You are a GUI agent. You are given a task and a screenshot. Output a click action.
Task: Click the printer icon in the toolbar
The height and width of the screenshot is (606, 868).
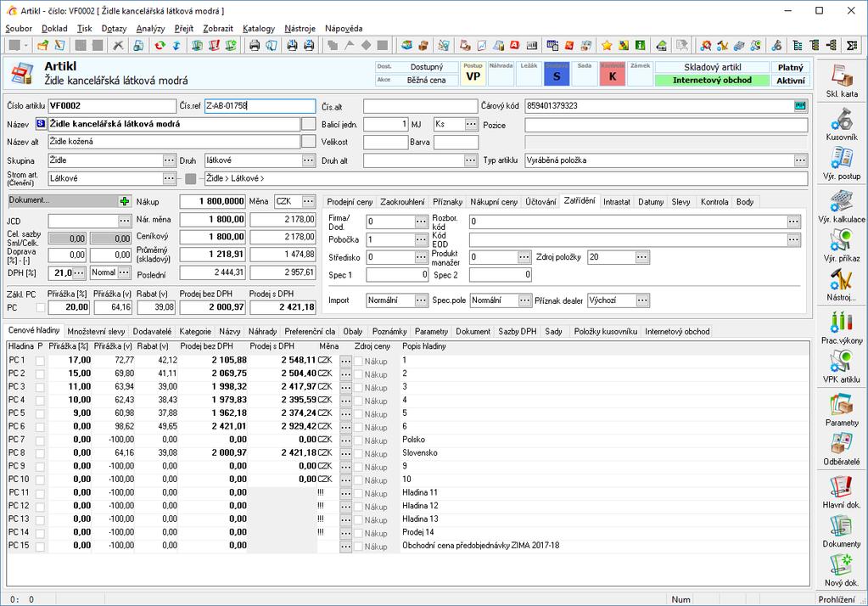[255, 46]
